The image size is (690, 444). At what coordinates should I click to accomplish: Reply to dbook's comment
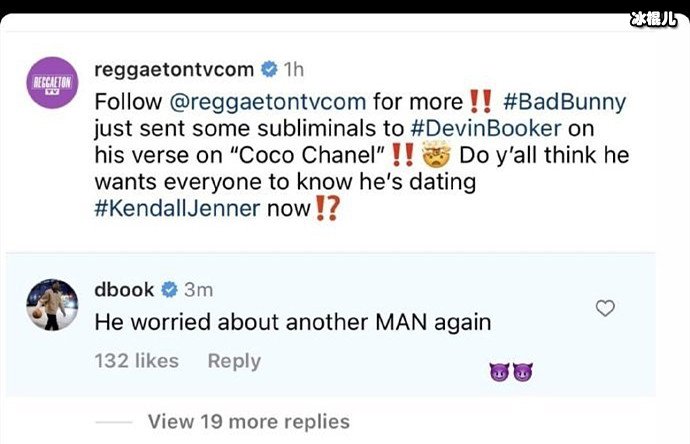point(234,361)
